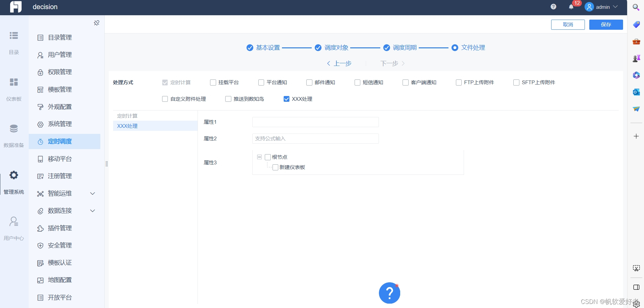Open 地图配置 in the sidebar menu
The image size is (644, 308).
click(65, 280)
